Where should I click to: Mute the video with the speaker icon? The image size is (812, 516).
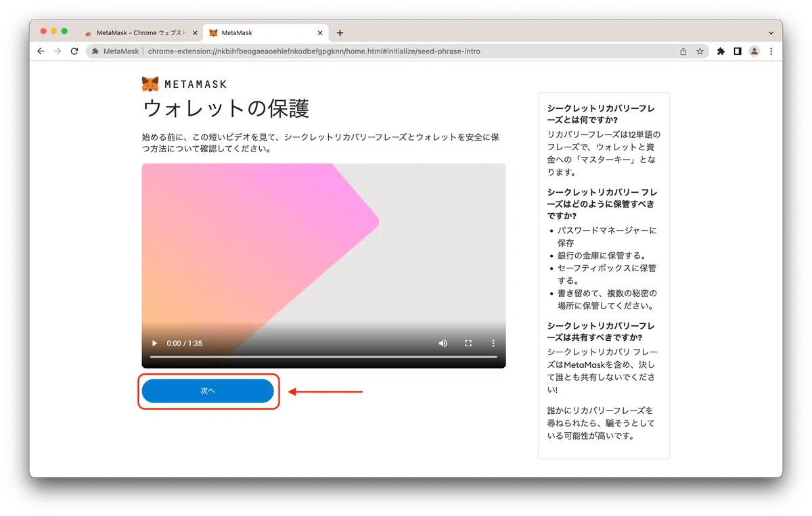(443, 344)
